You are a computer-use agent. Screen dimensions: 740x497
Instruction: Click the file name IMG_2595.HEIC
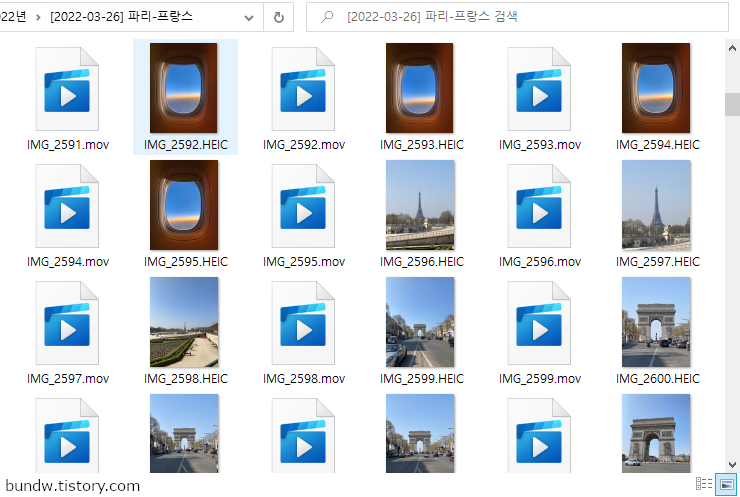(x=186, y=262)
